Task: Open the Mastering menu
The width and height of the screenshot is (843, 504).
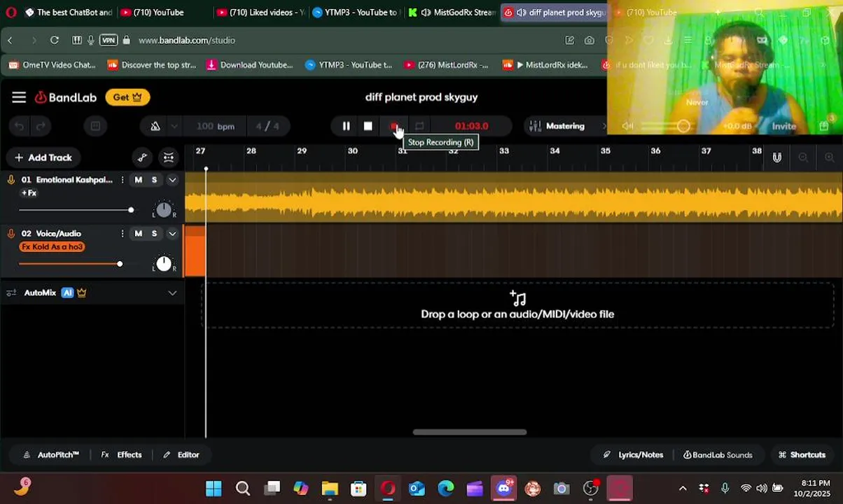Action: click(566, 126)
